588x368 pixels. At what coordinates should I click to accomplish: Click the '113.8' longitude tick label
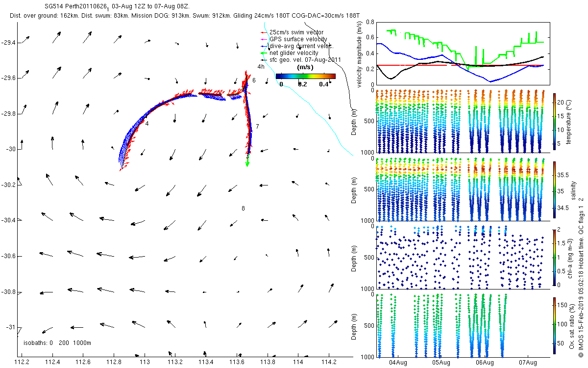click(268, 362)
